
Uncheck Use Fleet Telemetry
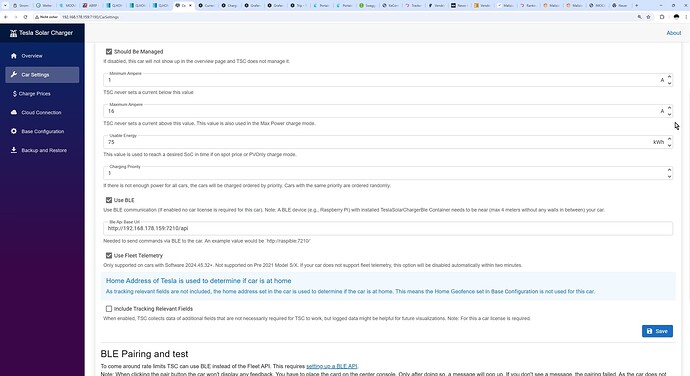(109, 255)
